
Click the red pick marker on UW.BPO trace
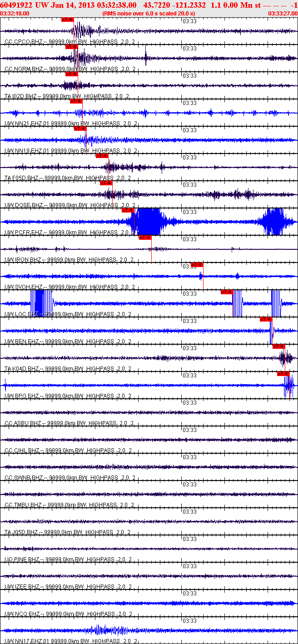click(x=283, y=374)
